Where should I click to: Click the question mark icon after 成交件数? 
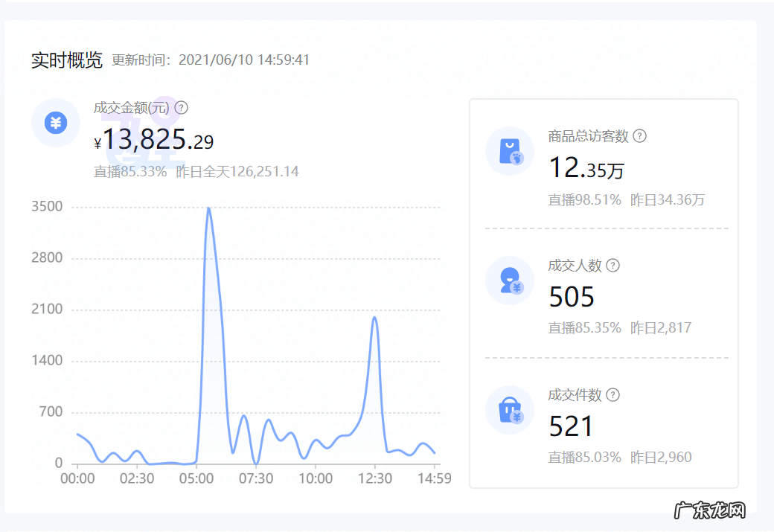(612, 395)
